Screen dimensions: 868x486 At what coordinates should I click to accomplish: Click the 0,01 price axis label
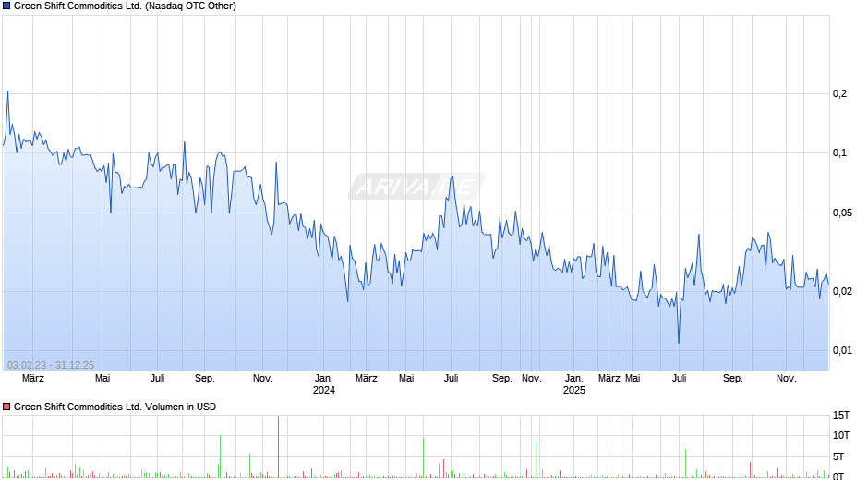842,350
